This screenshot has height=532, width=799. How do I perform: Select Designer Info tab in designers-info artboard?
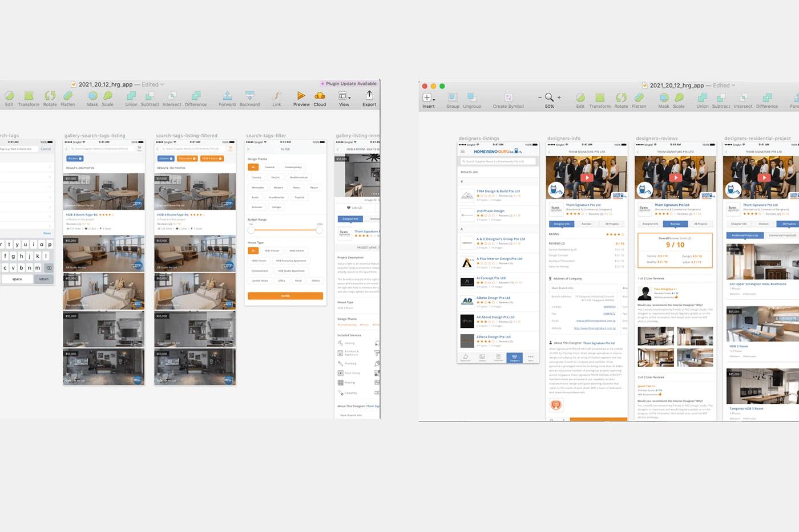562,224
